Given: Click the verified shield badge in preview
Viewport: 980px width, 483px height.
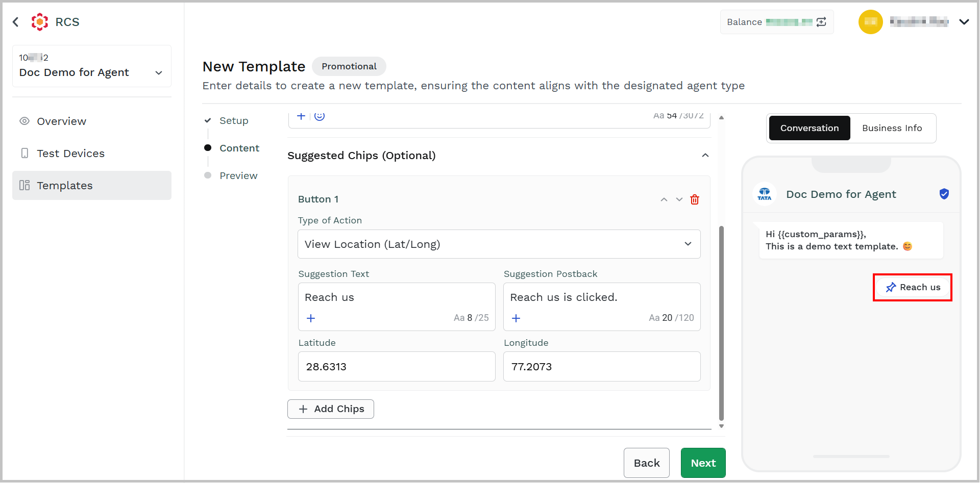Looking at the screenshot, I should click(944, 194).
